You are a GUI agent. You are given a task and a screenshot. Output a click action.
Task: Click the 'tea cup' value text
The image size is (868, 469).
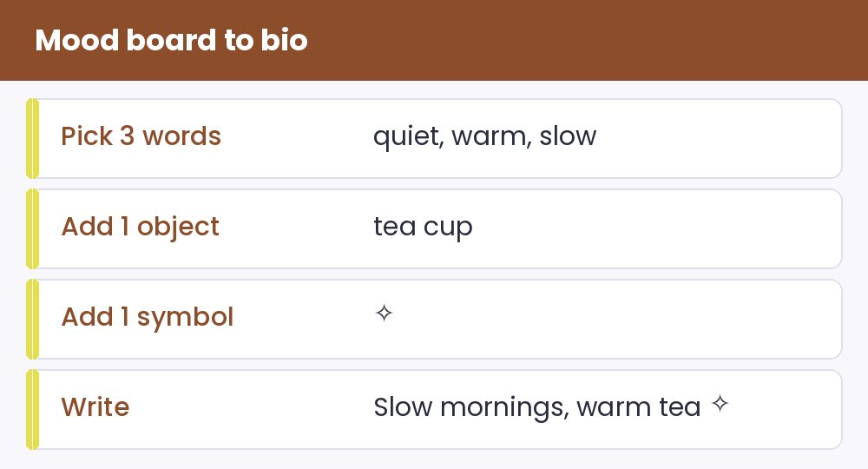[x=423, y=227]
